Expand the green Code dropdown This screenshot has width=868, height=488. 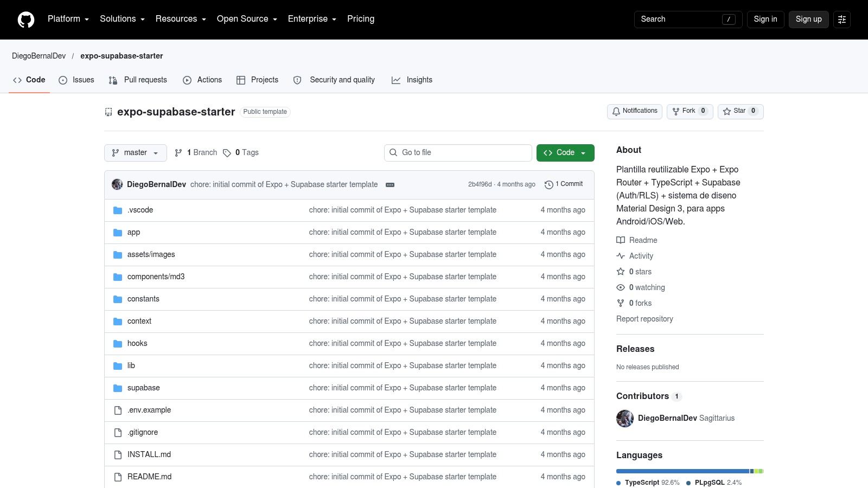[565, 153]
